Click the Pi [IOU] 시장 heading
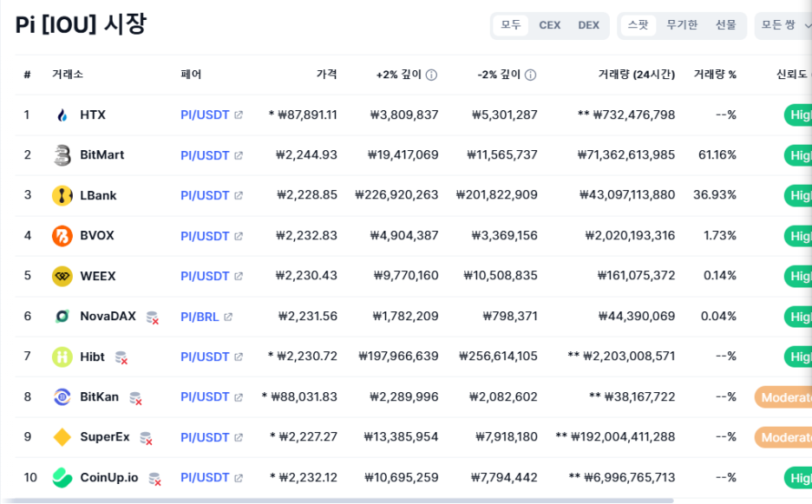Viewport: 812px width, 504px height. coord(81,24)
